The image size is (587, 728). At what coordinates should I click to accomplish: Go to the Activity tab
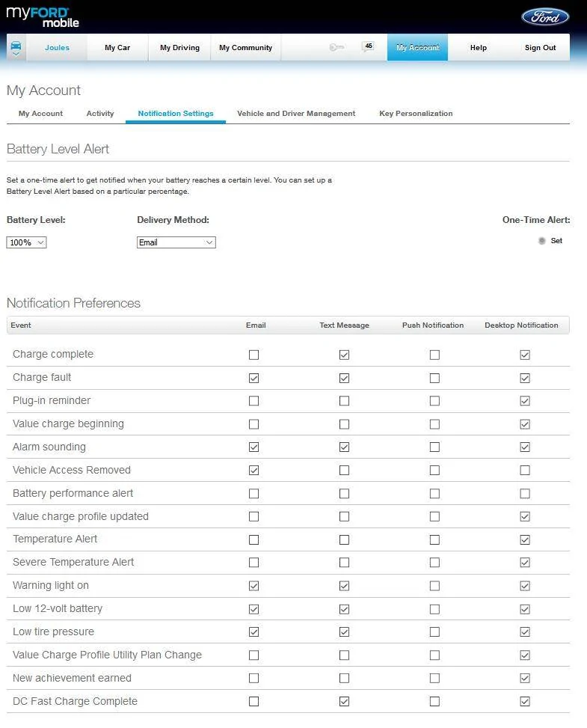[100, 113]
